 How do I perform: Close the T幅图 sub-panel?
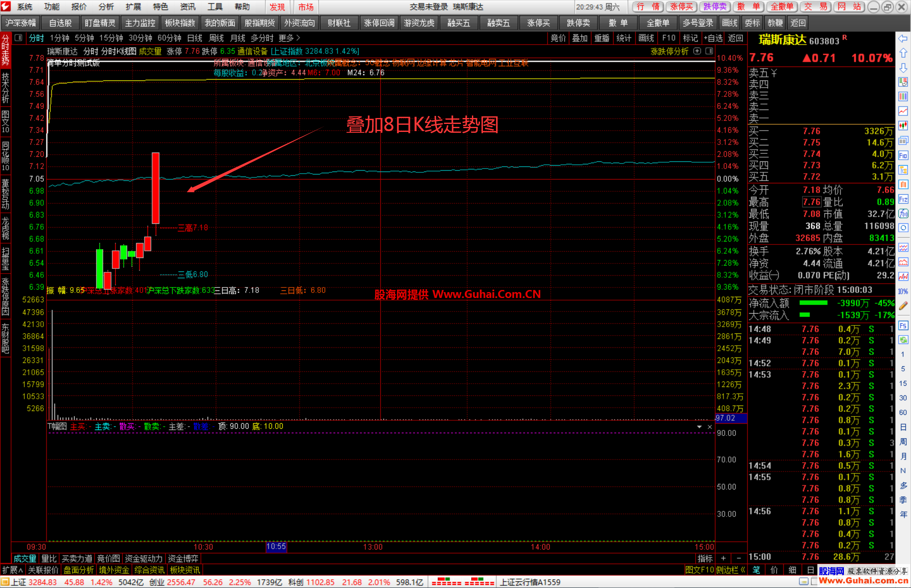710,427
